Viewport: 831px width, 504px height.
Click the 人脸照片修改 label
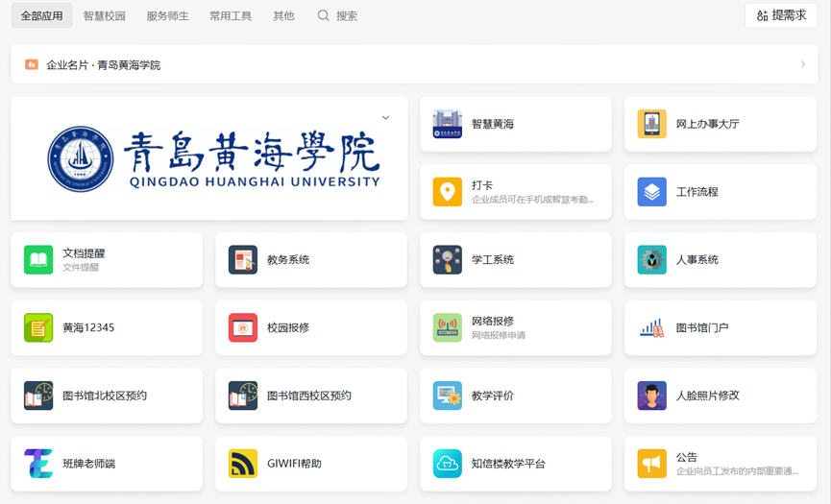coord(707,396)
